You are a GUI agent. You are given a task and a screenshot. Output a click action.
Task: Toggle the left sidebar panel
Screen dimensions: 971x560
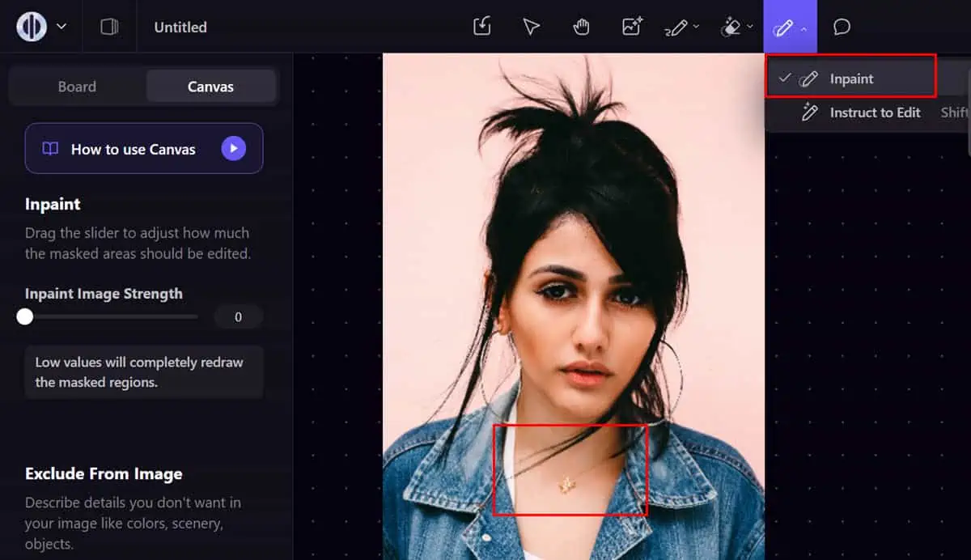pyautogui.click(x=109, y=27)
